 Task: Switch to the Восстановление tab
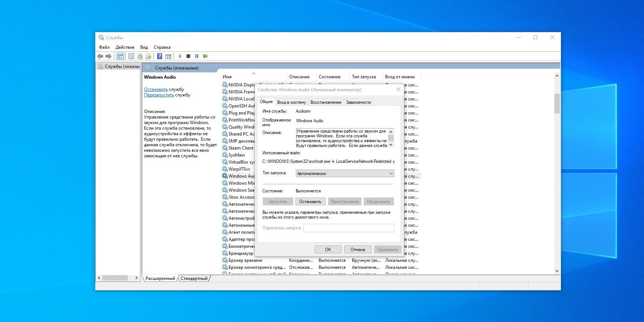pyautogui.click(x=326, y=102)
